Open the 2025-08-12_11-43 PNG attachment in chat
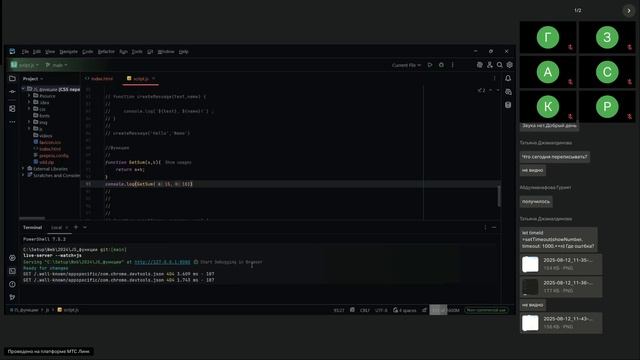Image resolution: width=640 pixels, height=360 pixels. (x=561, y=323)
